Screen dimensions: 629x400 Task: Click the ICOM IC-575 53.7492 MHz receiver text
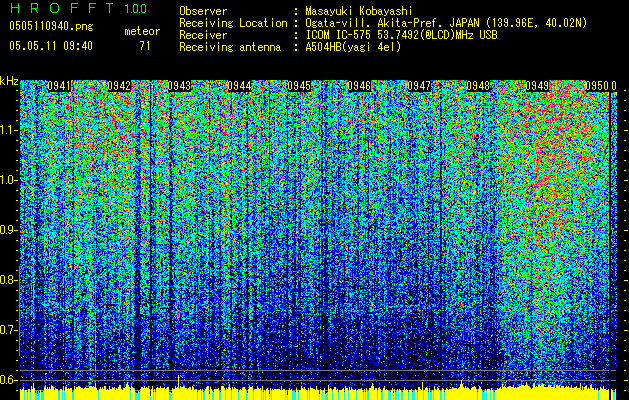click(x=401, y=35)
